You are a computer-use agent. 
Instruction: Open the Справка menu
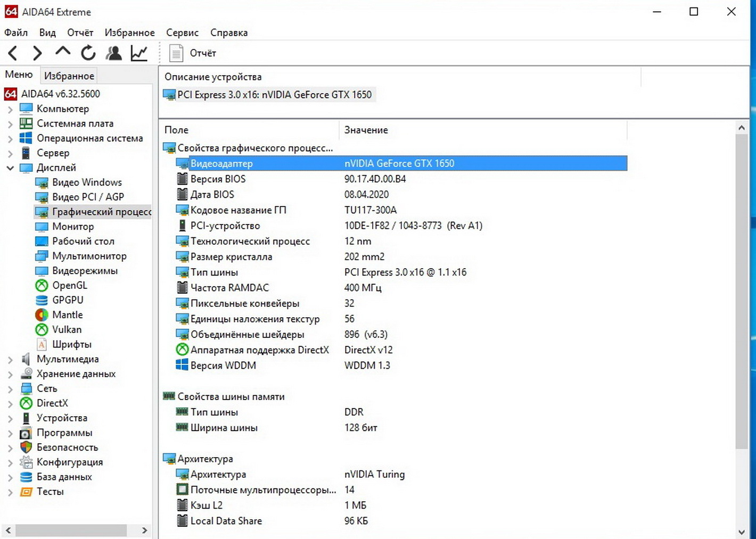tap(229, 32)
